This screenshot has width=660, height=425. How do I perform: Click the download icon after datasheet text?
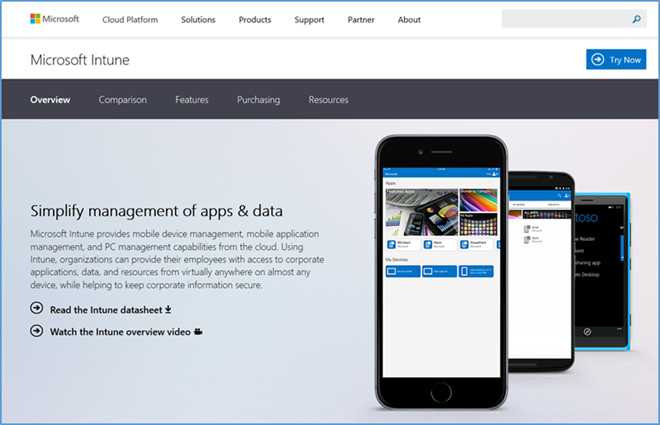[x=168, y=310]
